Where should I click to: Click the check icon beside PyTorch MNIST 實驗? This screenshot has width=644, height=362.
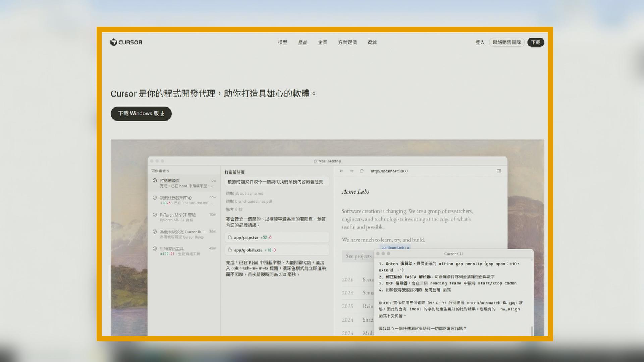(155, 215)
